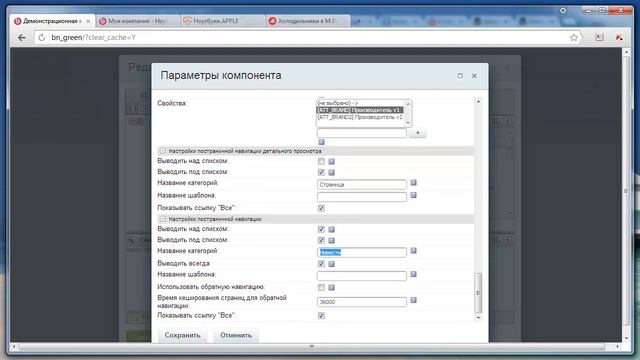Screen dimensions: 640x360
Task: Click the red Kaspersky extension icon
Action: [x=619, y=38]
